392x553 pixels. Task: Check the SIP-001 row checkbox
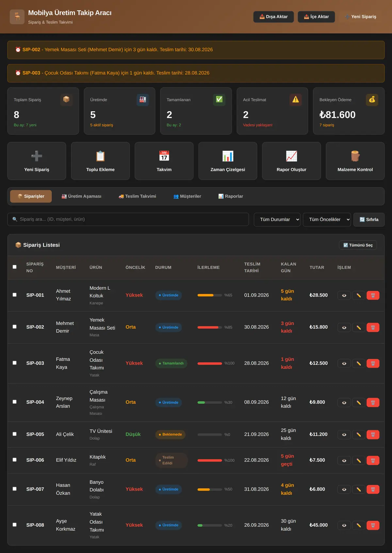click(14, 295)
